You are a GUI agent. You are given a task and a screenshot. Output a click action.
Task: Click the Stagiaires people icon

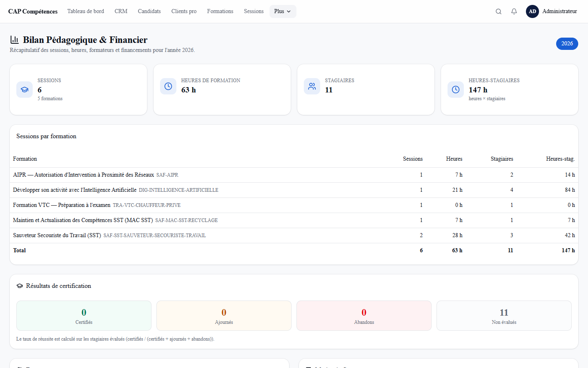312,86
